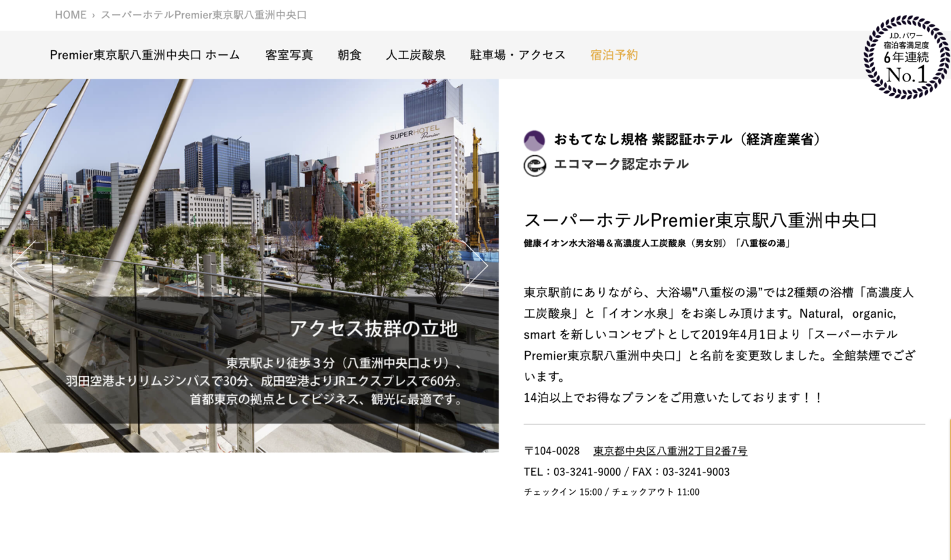Screen dimensions: 951x560
Task: Click the address link 東京都中央区八重洲2丁目2番7号
Action: (x=670, y=451)
